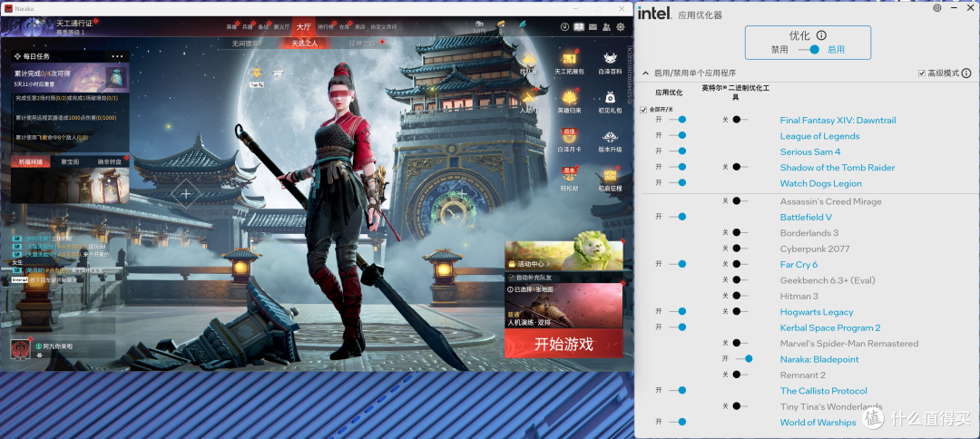This screenshot has width=980, height=439.
Task: Collapse 启用/禁用单个应用程序 section
Action: (x=645, y=73)
